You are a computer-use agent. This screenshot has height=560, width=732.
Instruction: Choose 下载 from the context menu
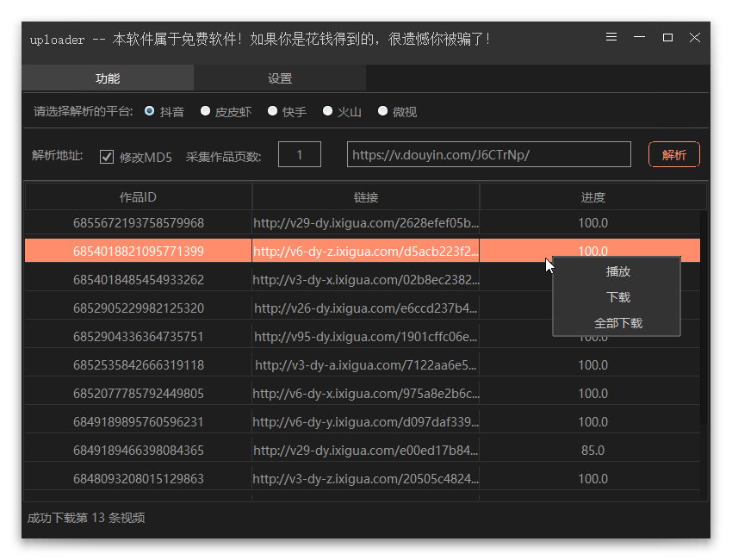[x=617, y=297]
